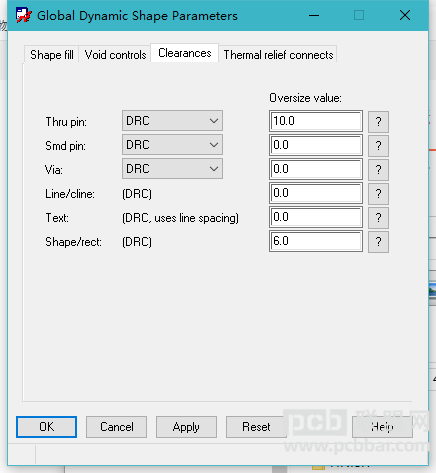The image size is (436, 473).
Task: Click the Shape/rect oversize help question button
Action: [x=378, y=242]
